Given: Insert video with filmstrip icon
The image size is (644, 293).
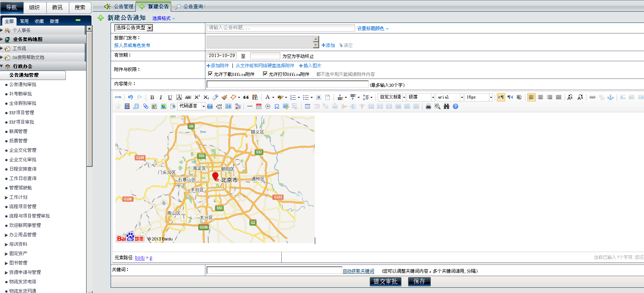Looking at the screenshot, I should click(127, 106).
